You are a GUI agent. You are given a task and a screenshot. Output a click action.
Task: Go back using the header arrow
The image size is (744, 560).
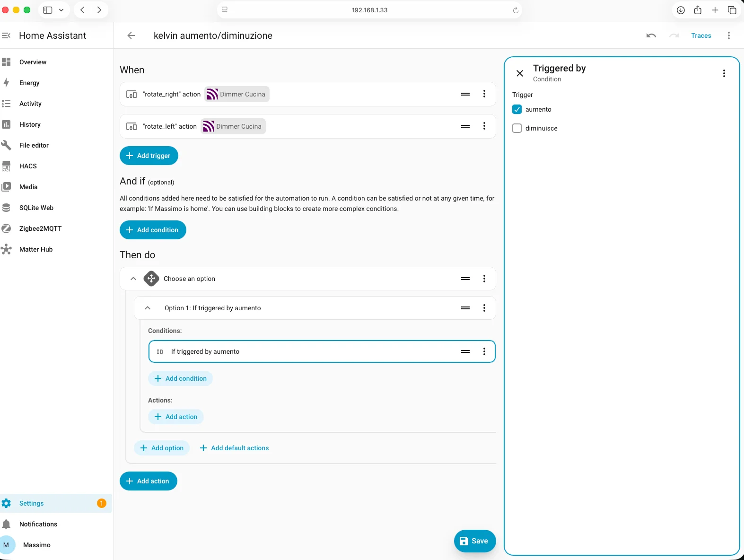(131, 35)
